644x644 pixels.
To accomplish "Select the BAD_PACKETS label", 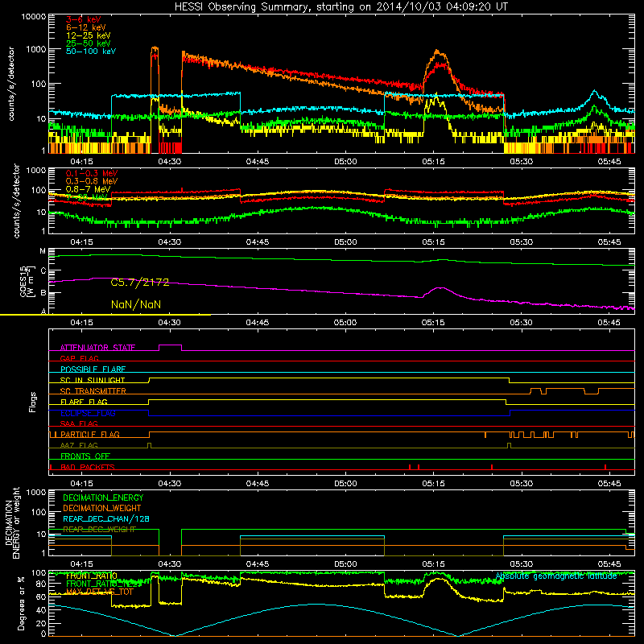I will tap(88, 467).
